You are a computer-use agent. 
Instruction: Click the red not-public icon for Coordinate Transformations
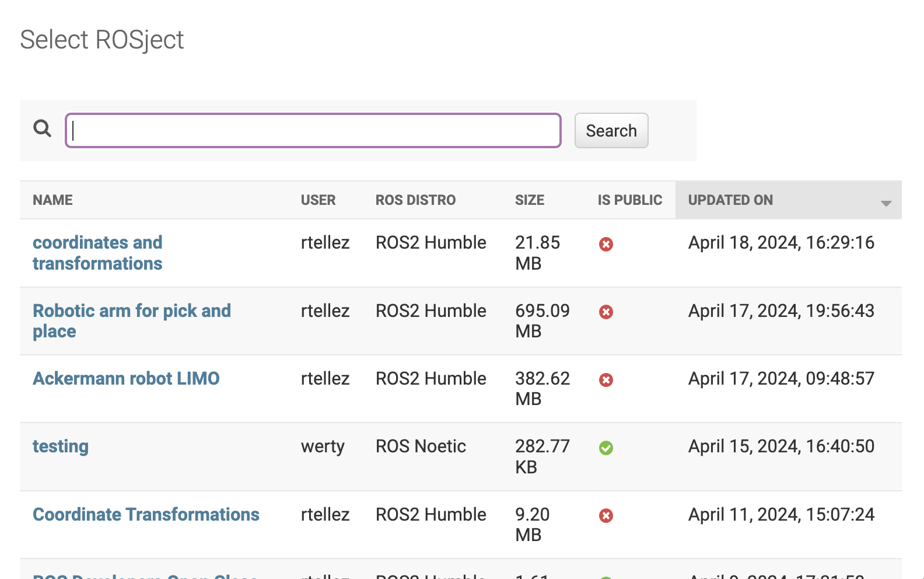coord(606,515)
